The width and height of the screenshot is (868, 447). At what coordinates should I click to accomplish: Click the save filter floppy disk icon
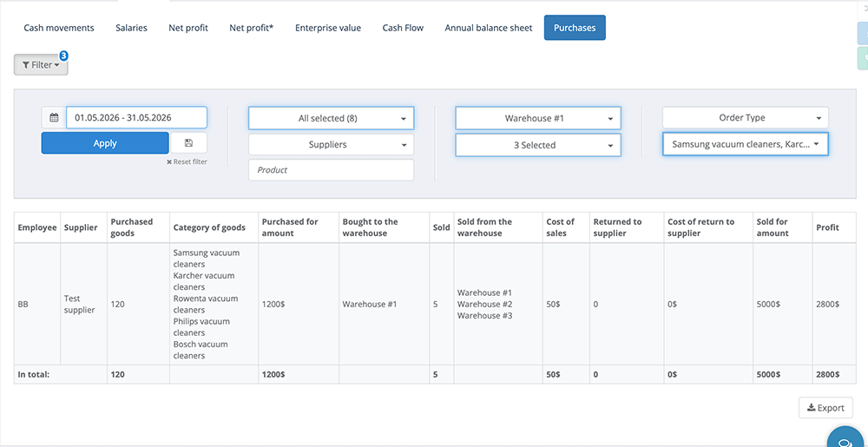click(188, 142)
